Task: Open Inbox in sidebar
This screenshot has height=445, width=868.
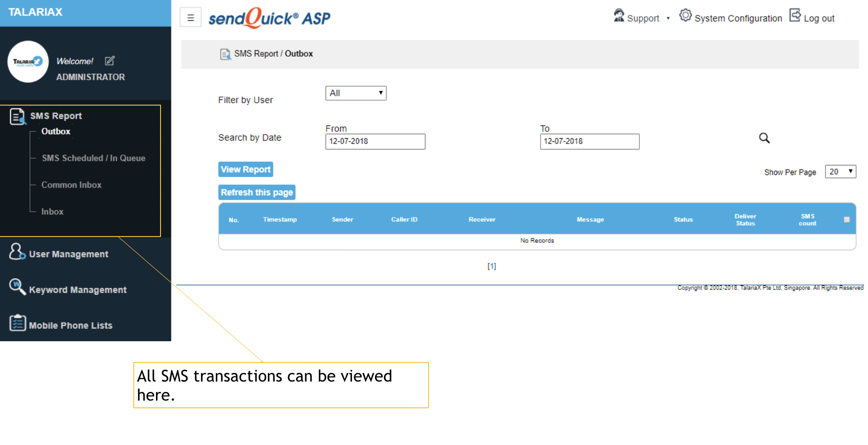Action: pyautogui.click(x=52, y=212)
